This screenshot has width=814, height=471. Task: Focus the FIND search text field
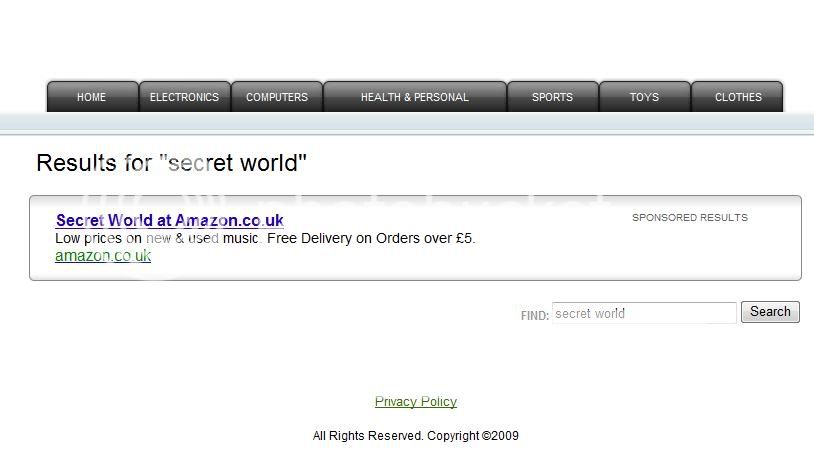click(644, 313)
